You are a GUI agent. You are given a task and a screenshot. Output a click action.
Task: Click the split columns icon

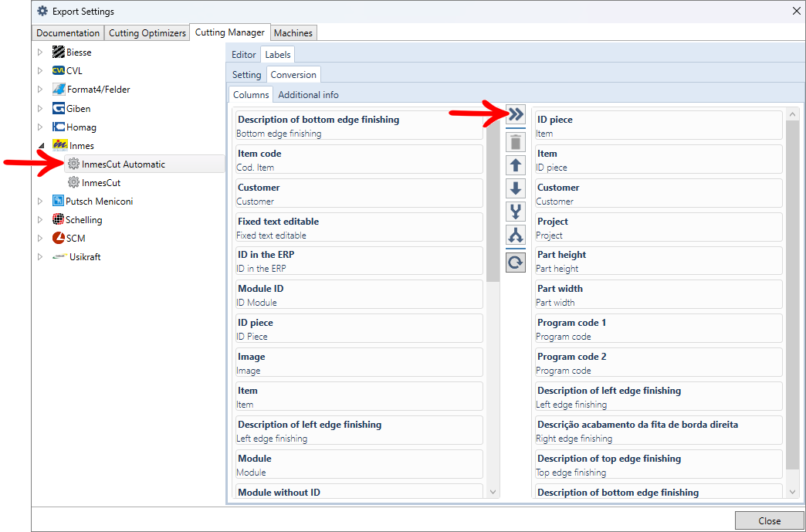coord(516,235)
